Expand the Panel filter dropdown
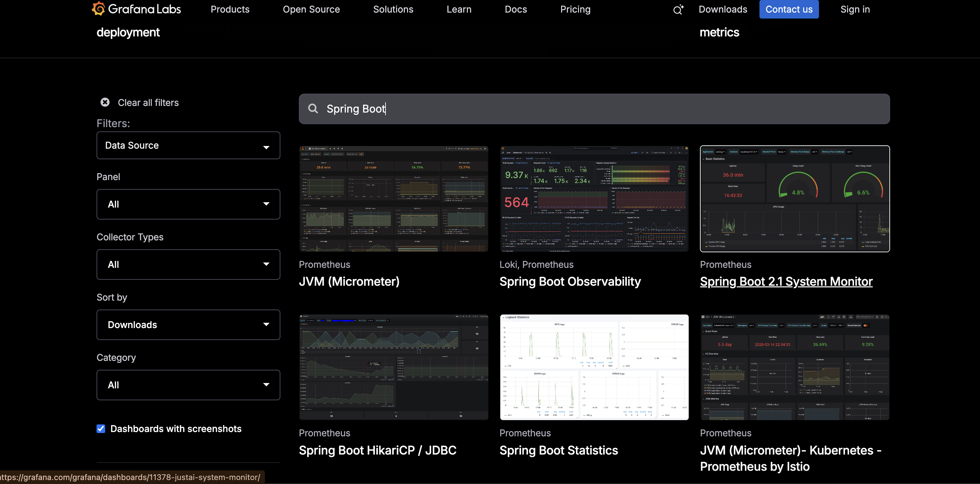 coord(188,204)
